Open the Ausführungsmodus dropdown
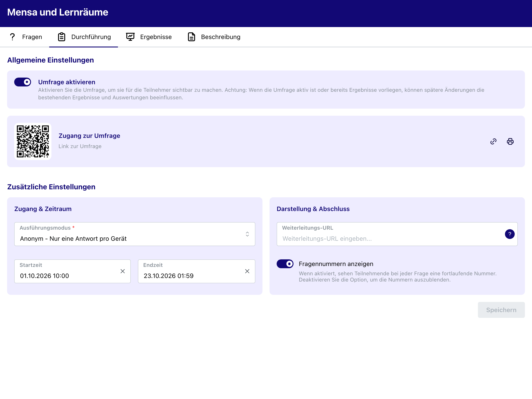 135,234
